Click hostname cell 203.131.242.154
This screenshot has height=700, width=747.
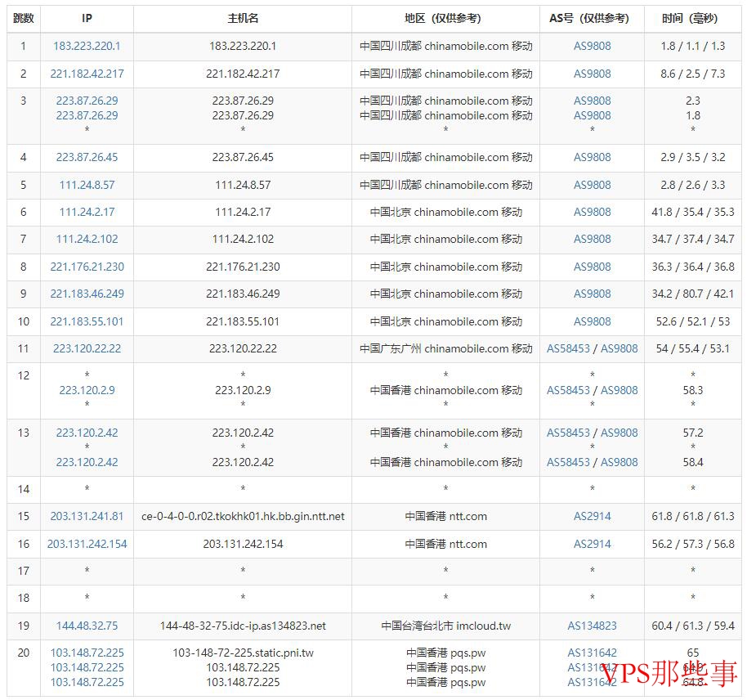click(x=243, y=544)
